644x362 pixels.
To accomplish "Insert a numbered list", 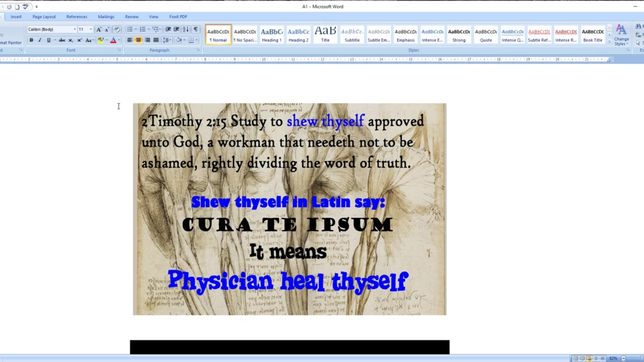I will pos(142,30).
